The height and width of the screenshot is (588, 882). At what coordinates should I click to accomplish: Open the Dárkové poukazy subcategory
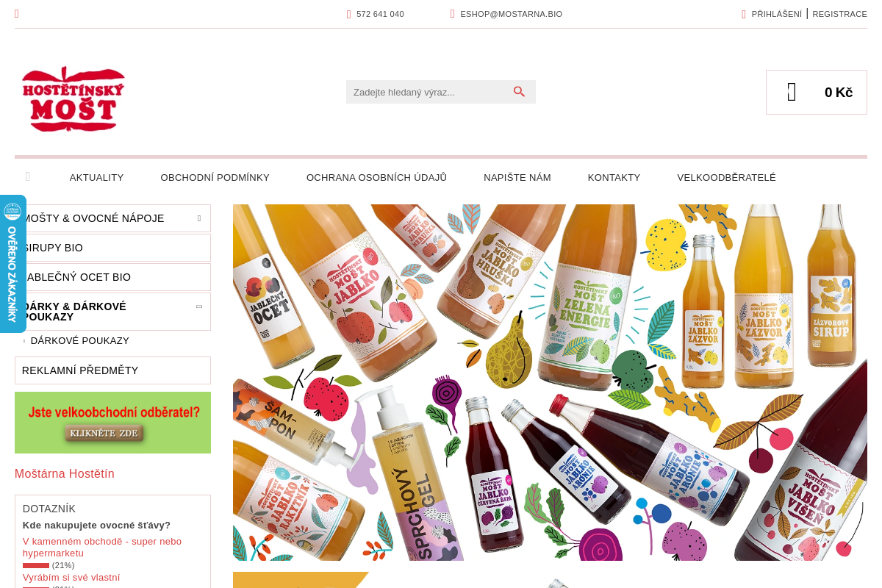pyautogui.click(x=79, y=341)
